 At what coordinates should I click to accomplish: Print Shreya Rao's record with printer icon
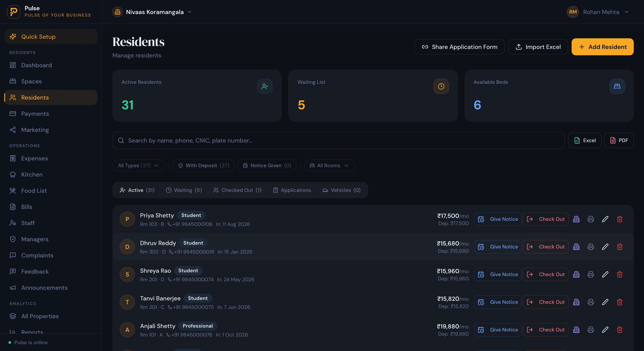click(x=591, y=275)
